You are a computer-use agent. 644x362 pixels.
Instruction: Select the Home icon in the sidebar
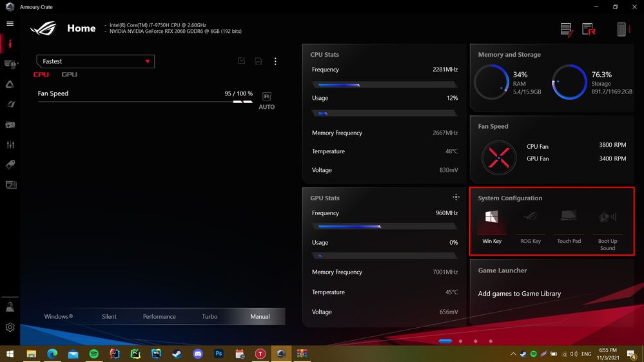pos(10,44)
